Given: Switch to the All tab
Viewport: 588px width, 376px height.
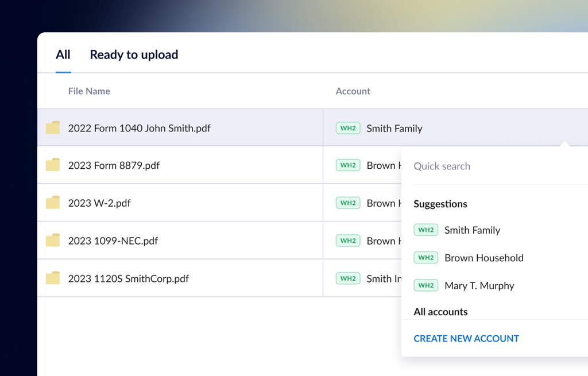Looking at the screenshot, I should coord(63,55).
